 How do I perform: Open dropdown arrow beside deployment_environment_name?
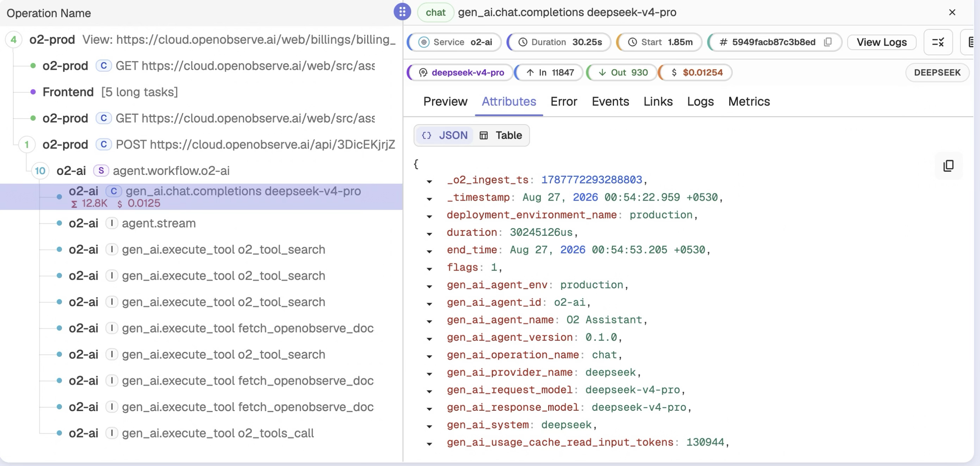pyautogui.click(x=429, y=216)
